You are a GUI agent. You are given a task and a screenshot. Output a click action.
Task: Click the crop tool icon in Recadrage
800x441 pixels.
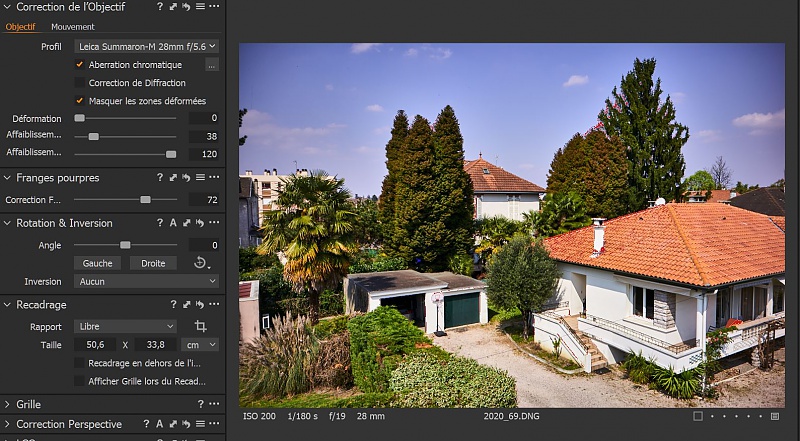201,326
